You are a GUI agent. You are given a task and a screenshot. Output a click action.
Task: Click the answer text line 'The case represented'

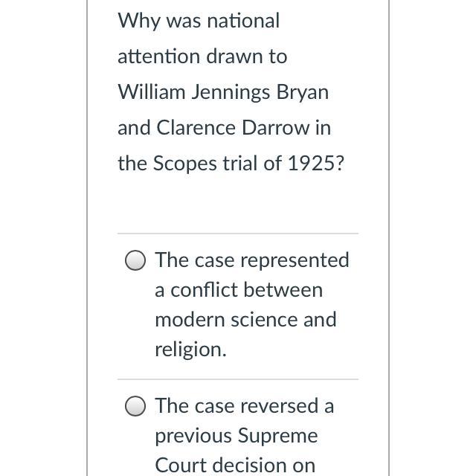(251, 260)
